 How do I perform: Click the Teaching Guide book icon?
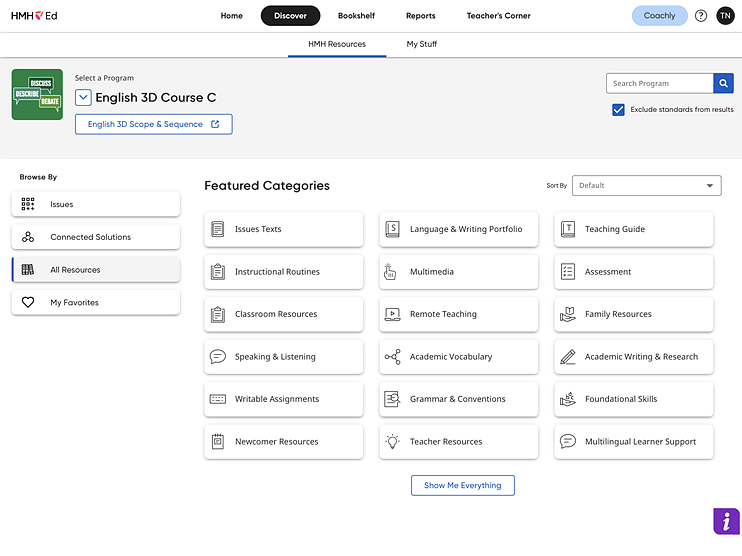coord(567,229)
